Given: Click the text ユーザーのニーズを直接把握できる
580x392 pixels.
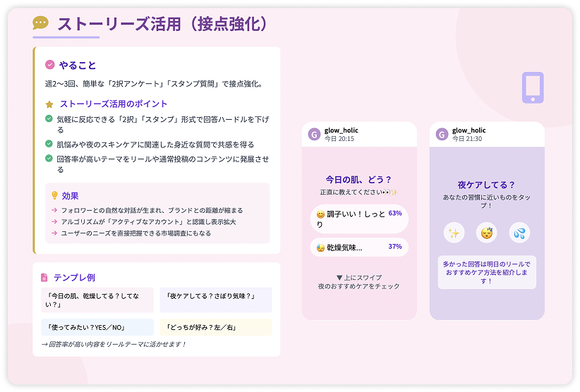Looking at the screenshot, I should pos(135,233).
